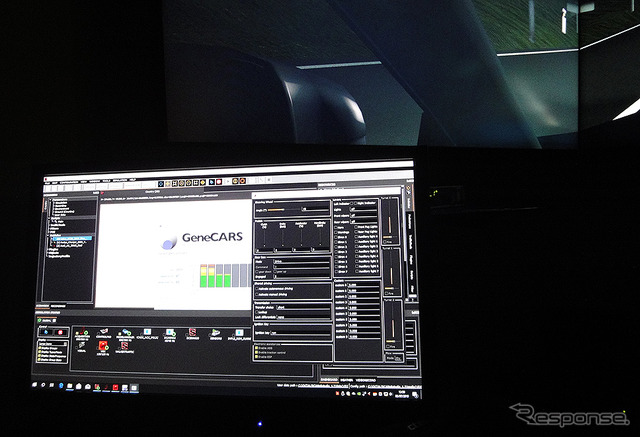Select the highlighted blue row in the tree

coord(70,238)
